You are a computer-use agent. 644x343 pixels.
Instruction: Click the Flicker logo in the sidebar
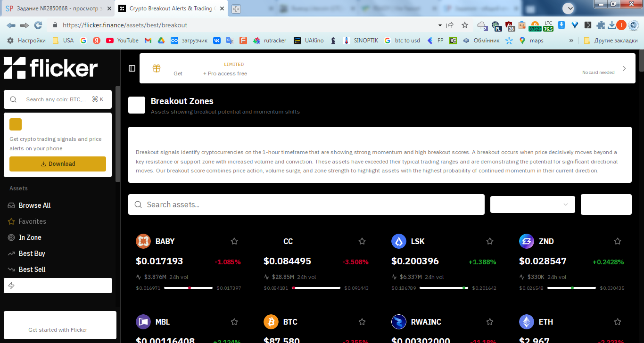(x=50, y=68)
